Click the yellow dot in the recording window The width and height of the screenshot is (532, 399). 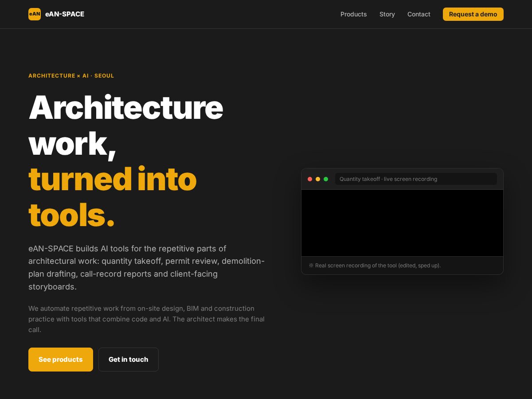(x=318, y=179)
